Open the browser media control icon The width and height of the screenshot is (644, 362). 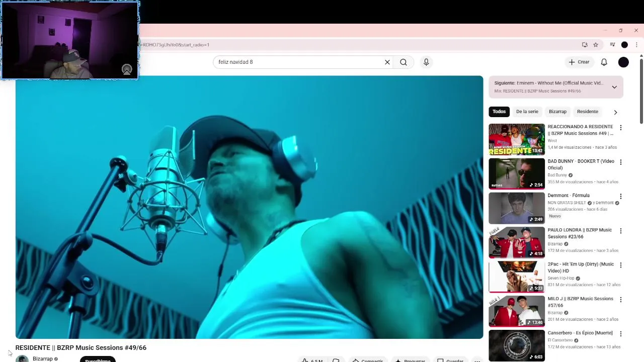click(612, 45)
